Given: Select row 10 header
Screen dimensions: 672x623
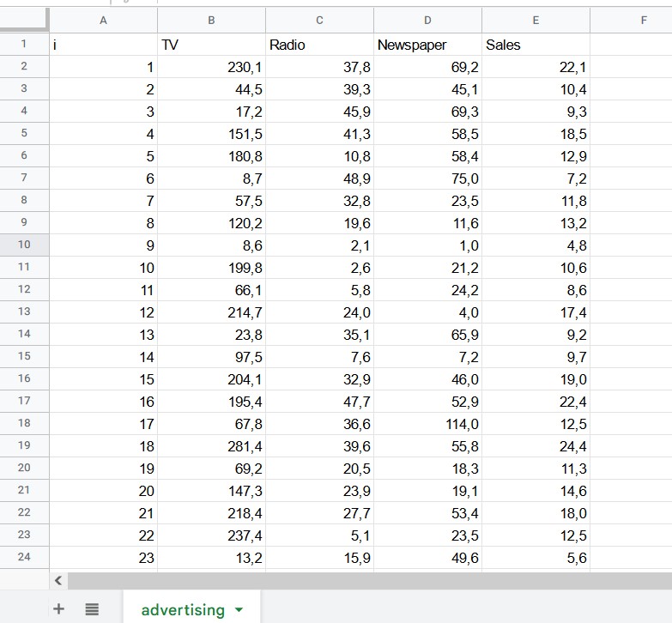Looking at the screenshot, I should (x=24, y=245).
